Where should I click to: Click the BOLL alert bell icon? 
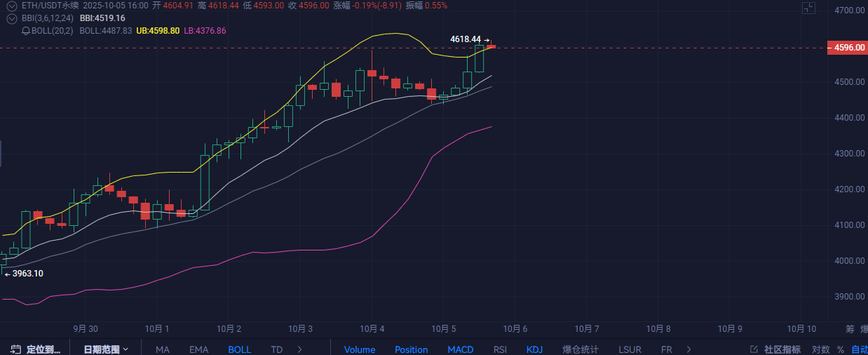(x=26, y=31)
